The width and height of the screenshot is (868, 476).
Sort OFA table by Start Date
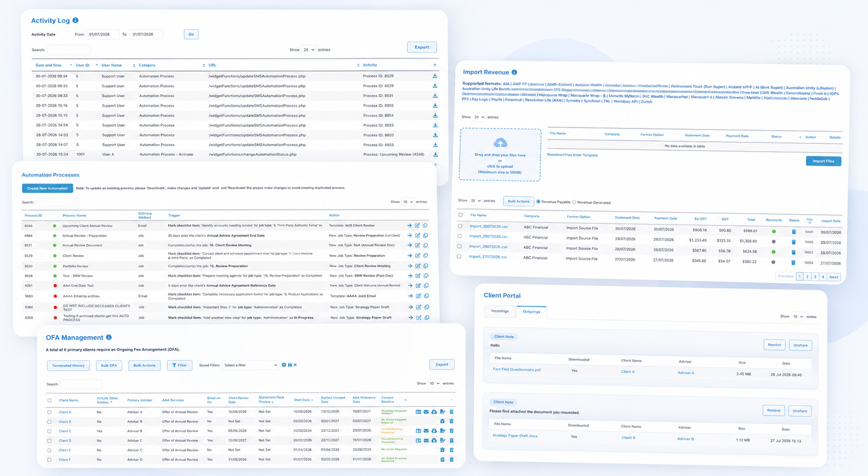pyautogui.click(x=303, y=400)
